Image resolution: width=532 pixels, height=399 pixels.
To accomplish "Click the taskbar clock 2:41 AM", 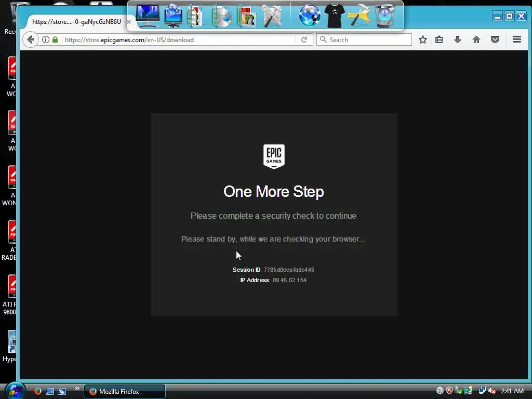I will [x=512, y=391].
